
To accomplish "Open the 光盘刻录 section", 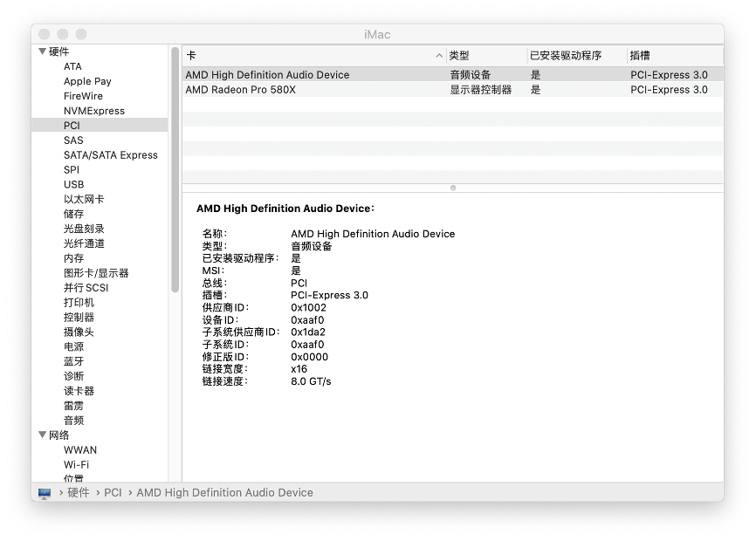I will [x=84, y=229].
